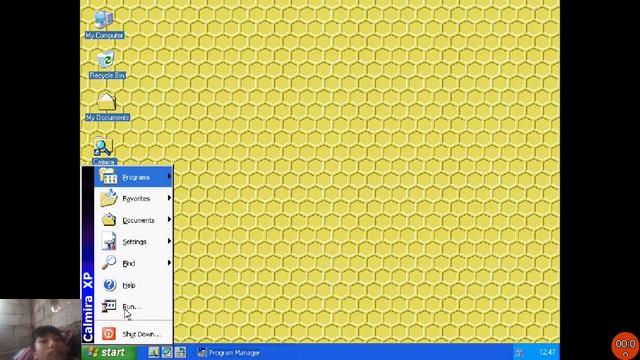The image size is (640, 360).
Task: Click the Programs folder icon in Start menu
Action: (x=108, y=177)
